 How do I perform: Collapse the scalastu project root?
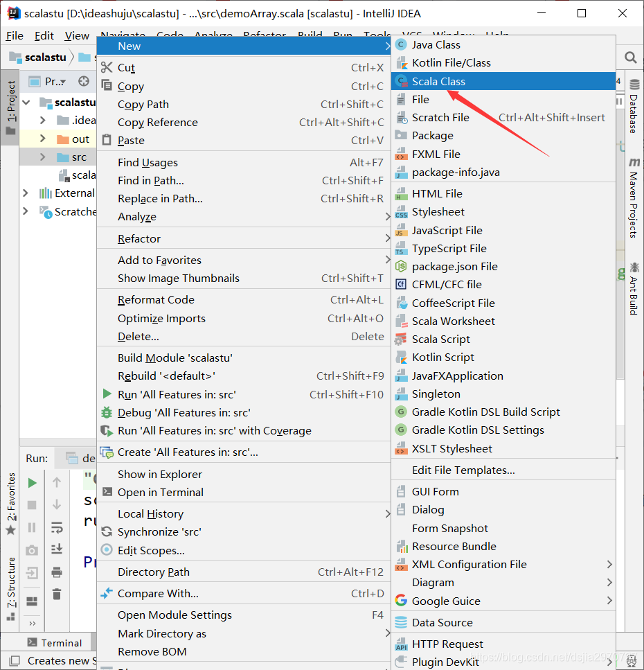click(x=26, y=102)
